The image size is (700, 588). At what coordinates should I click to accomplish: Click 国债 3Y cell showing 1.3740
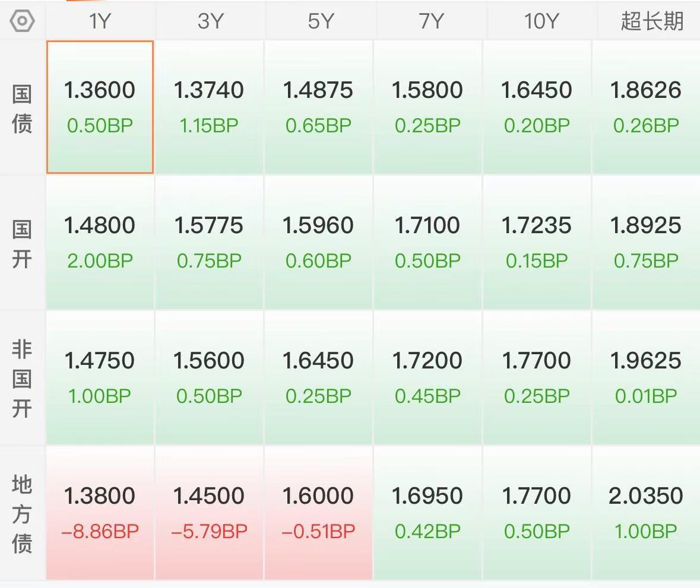[x=210, y=107]
